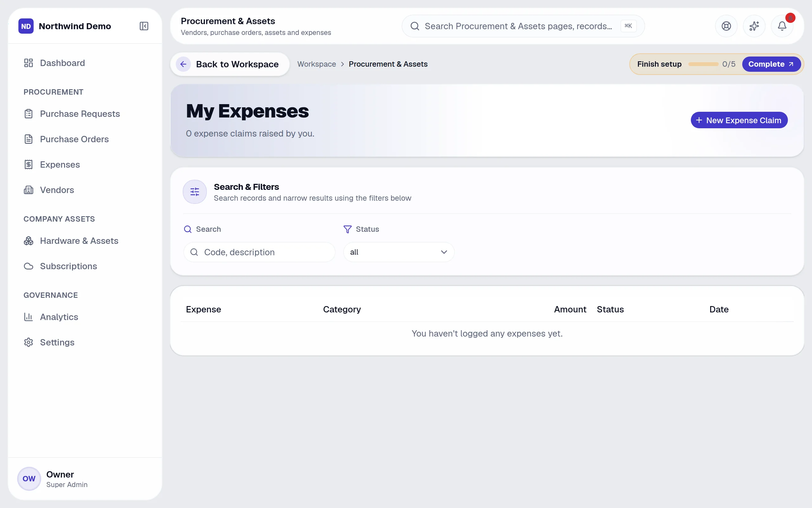812x508 pixels.
Task: Click the ⌘K shortcut badge
Action: [x=628, y=26]
